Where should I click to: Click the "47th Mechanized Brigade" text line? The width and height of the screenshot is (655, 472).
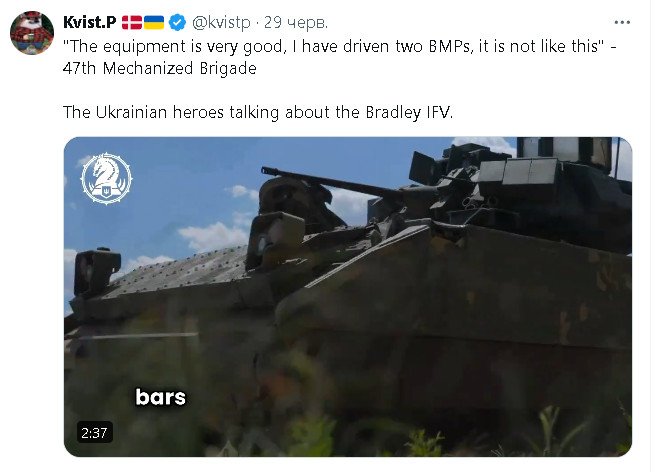click(x=160, y=68)
